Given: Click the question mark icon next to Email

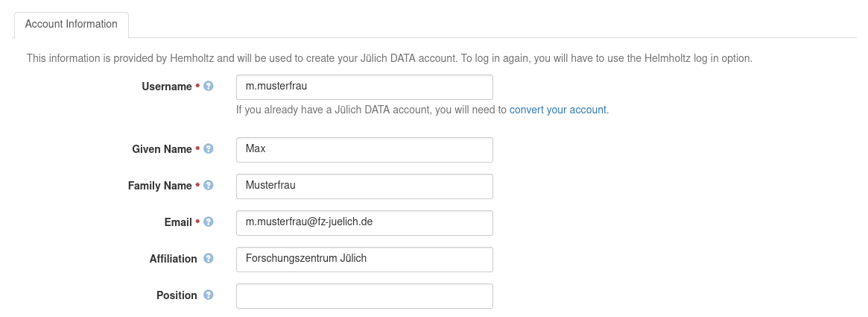Looking at the screenshot, I should pyautogui.click(x=208, y=222).
